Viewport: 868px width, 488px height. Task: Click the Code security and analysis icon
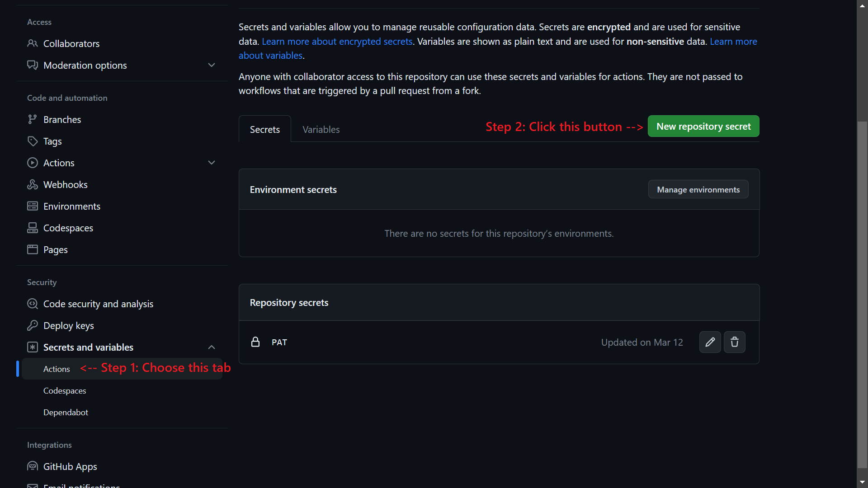[33, 304]
